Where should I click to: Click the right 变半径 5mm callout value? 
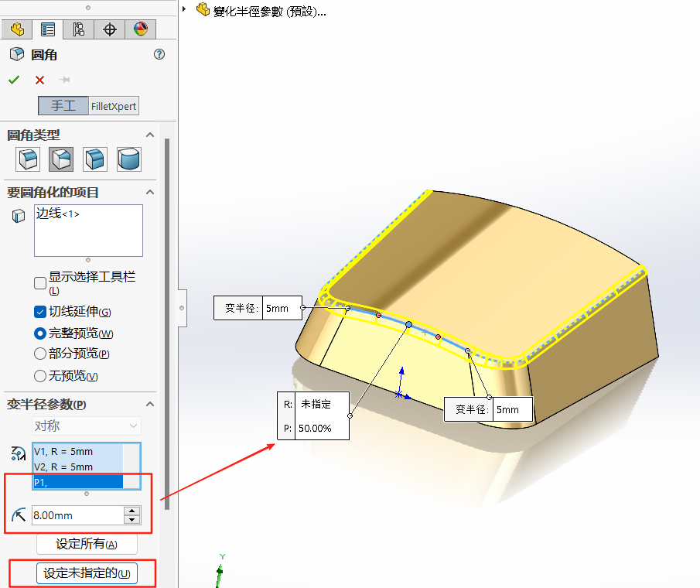coord(513,409)
